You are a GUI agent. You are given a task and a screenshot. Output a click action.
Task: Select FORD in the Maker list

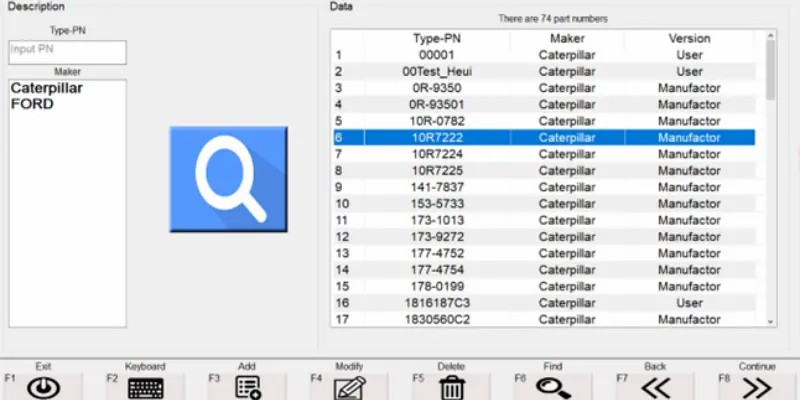pos(32,104)
